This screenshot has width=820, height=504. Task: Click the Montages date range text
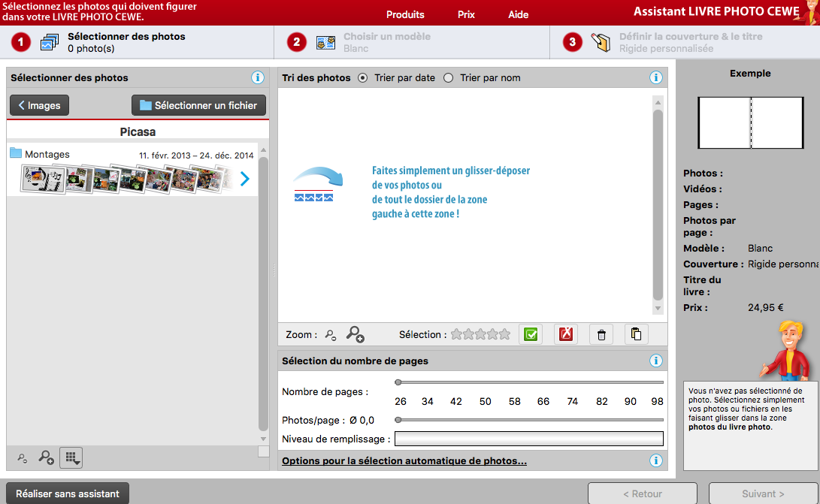(196, 155)
